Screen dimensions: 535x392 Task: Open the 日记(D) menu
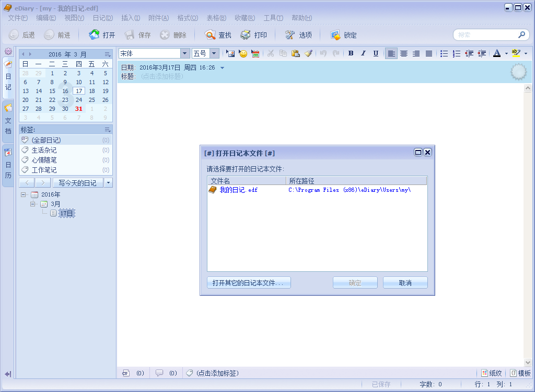coord(103,18)
